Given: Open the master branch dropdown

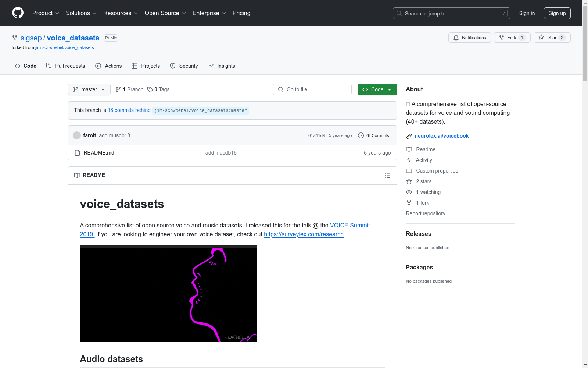Looking at the screenshot, I should tap(89, 89).
